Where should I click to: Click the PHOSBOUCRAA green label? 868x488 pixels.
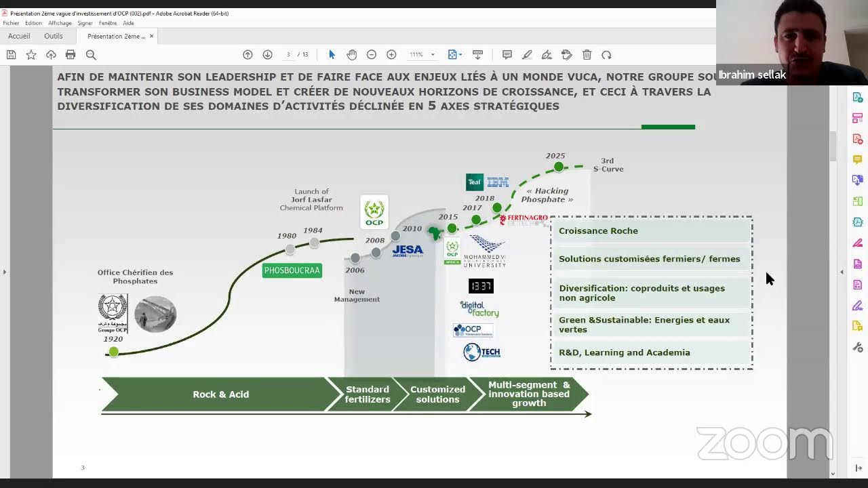[292, 270]
